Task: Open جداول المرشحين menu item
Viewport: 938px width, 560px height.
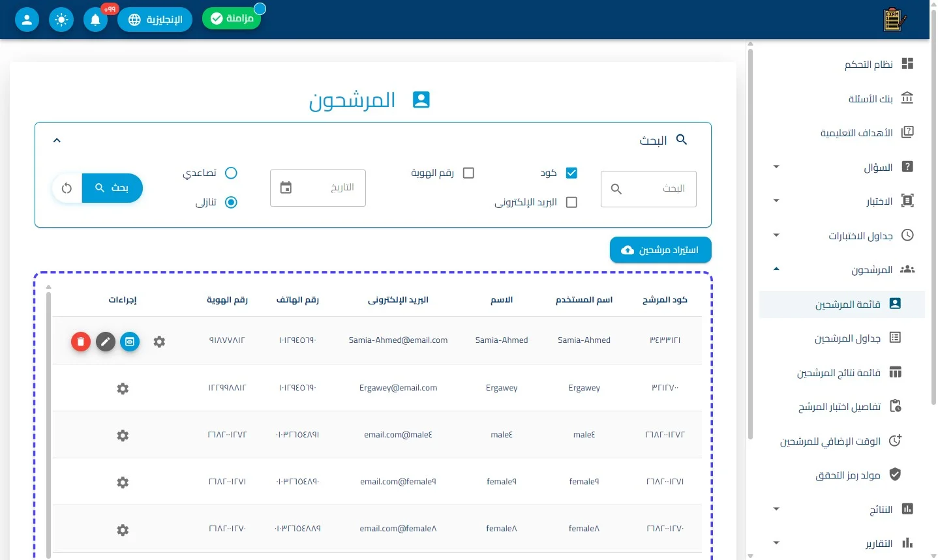Action: (x=842, y=338)
